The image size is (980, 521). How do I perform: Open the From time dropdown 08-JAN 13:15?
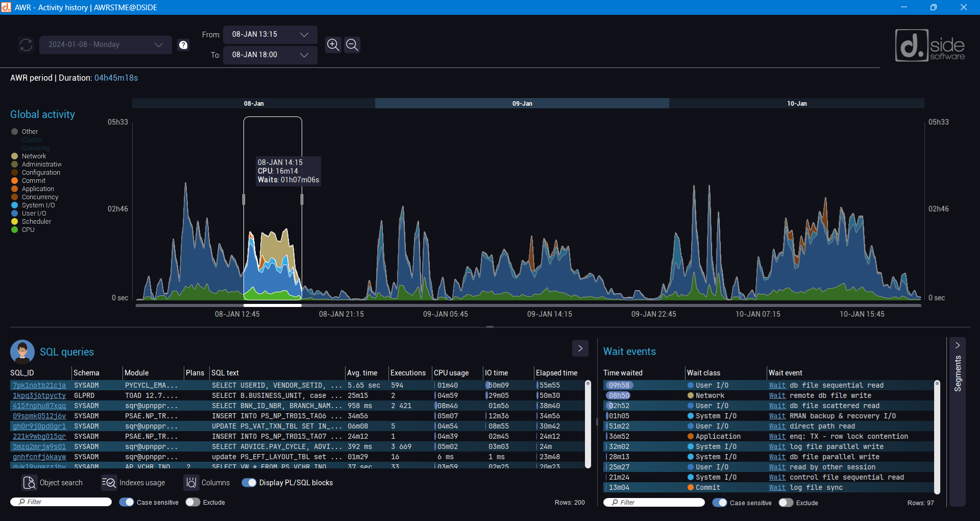coord(270,35)
